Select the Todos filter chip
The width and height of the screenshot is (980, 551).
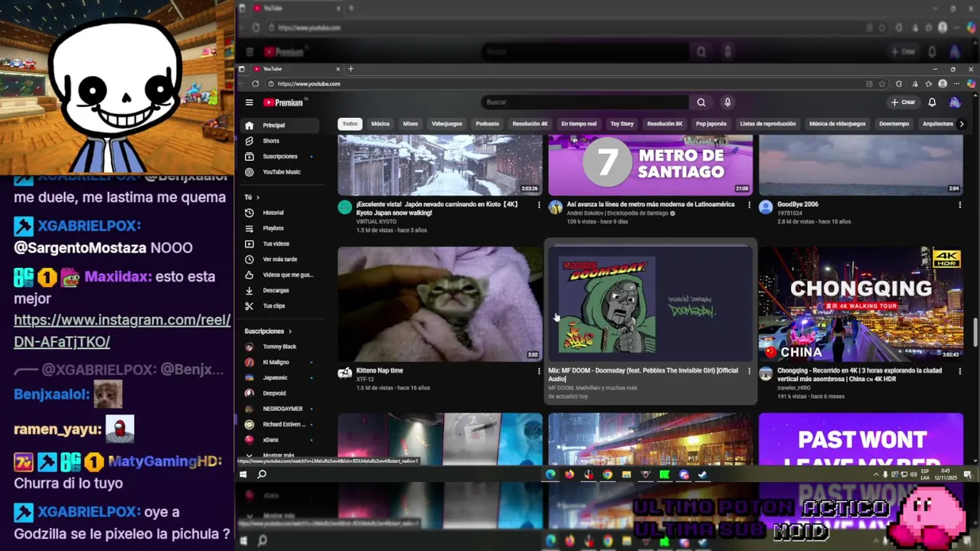(350, 124)
